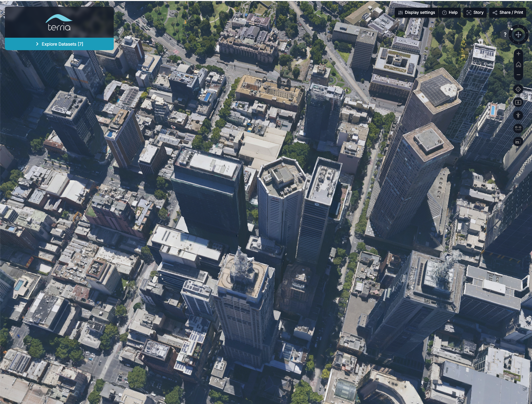This screenshot has width=532, height=404.
Task: Click the navigation help question mark
Action: [505, 35]
